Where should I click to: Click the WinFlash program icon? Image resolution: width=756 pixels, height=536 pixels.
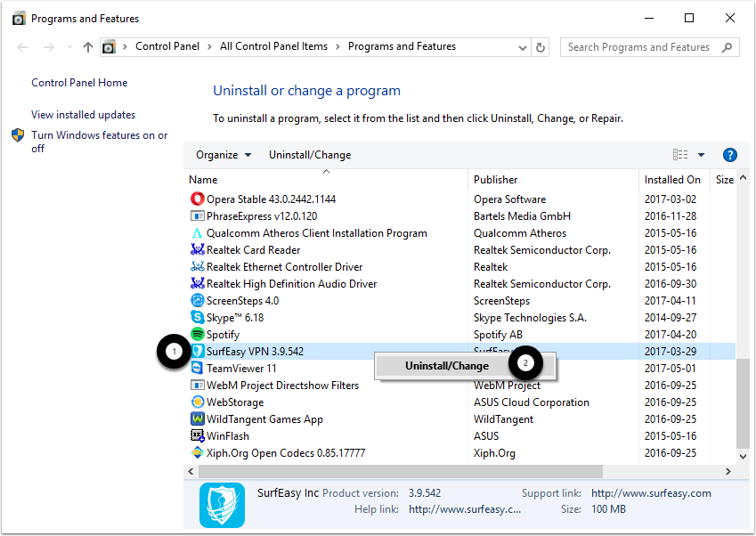(197, 435)
